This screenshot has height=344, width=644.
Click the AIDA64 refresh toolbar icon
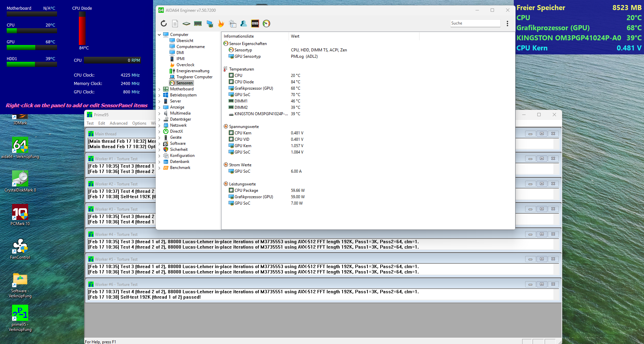163,23
